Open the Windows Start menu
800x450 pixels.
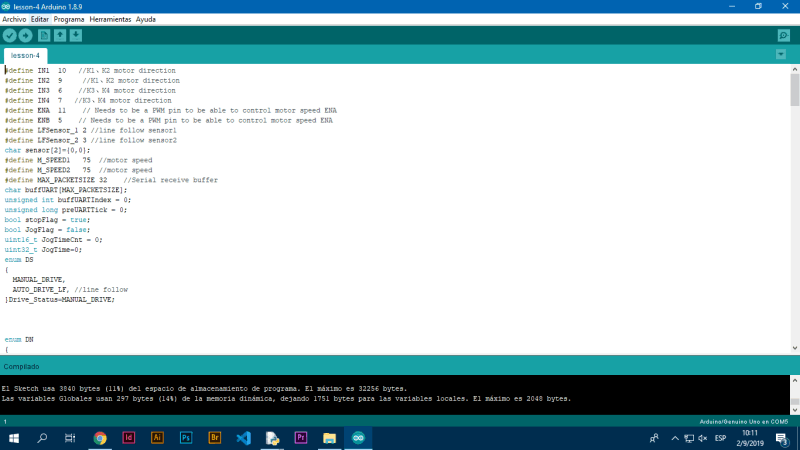[x=14, y=438]
